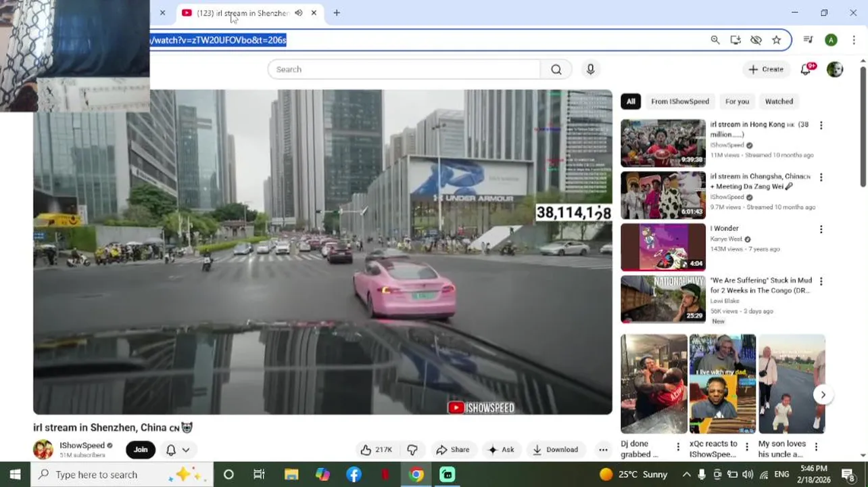Open 'xQc reacts to IShowSpee' short thumbnail

(723, 384)
